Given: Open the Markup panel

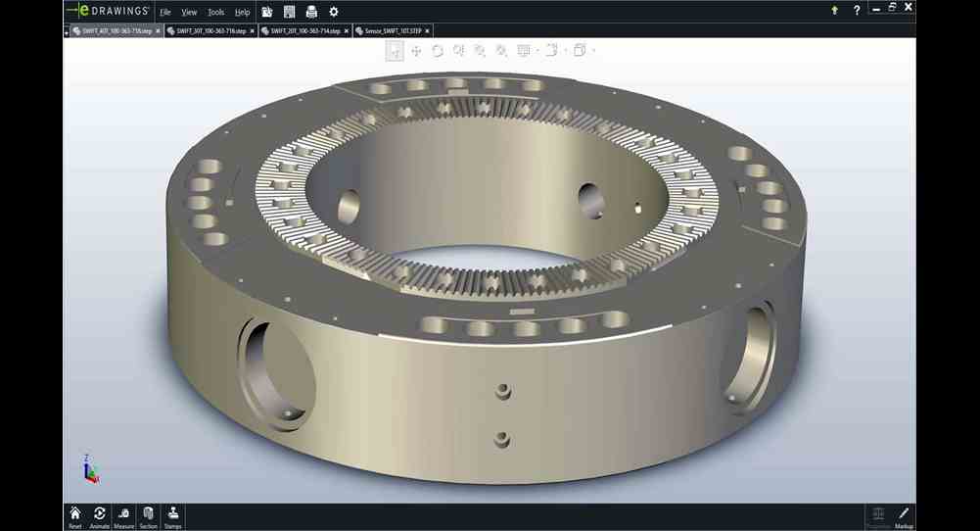Looking at the screenshot, I should 904,516.
